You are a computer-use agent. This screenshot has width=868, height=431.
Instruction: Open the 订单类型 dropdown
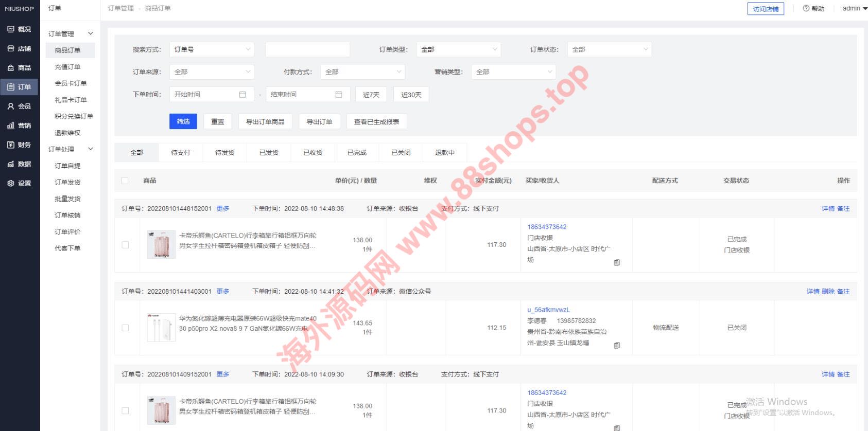click(458, 49)
